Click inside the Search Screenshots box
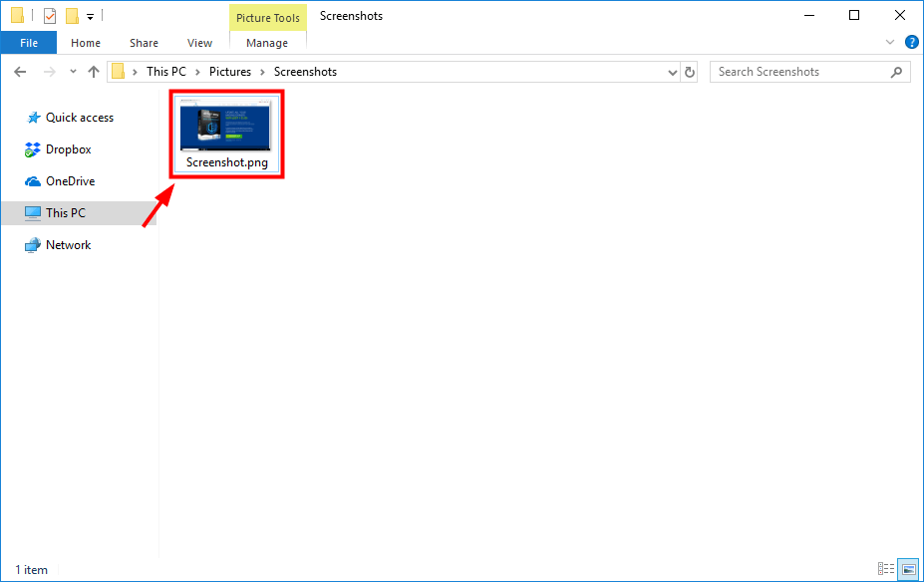This screenshot has height=582, width=924. click(797, 71)
